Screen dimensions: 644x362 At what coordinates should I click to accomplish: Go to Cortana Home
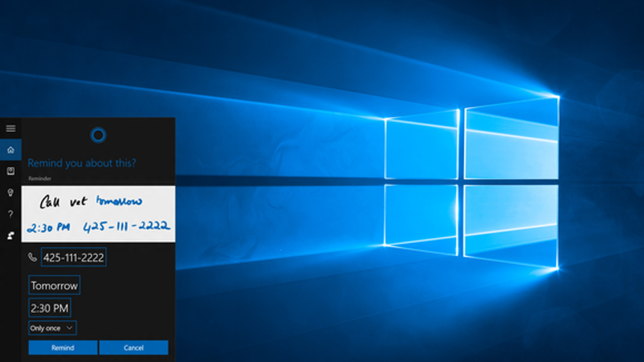click(x=10, y=150)
